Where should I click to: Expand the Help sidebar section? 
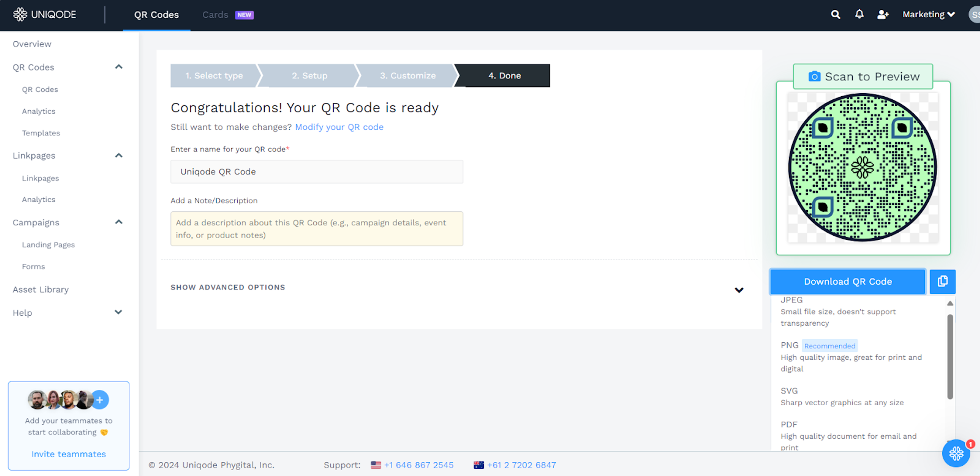(x=119, y=312)
